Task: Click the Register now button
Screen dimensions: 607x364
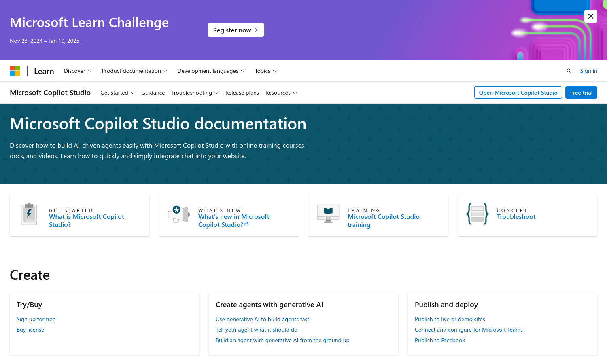Action: [x=236, y=30]
